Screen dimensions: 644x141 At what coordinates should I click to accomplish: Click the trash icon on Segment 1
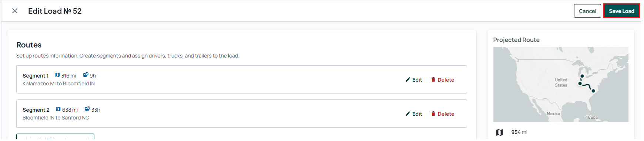[433, 79]
